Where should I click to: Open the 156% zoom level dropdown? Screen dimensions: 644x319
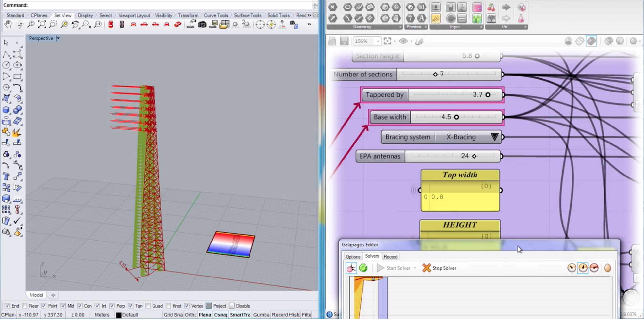pos(378,41)
